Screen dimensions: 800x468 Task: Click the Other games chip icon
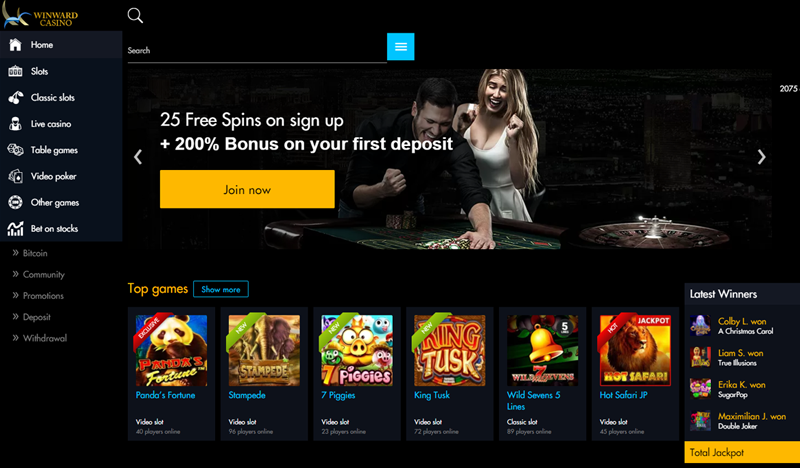15,202
